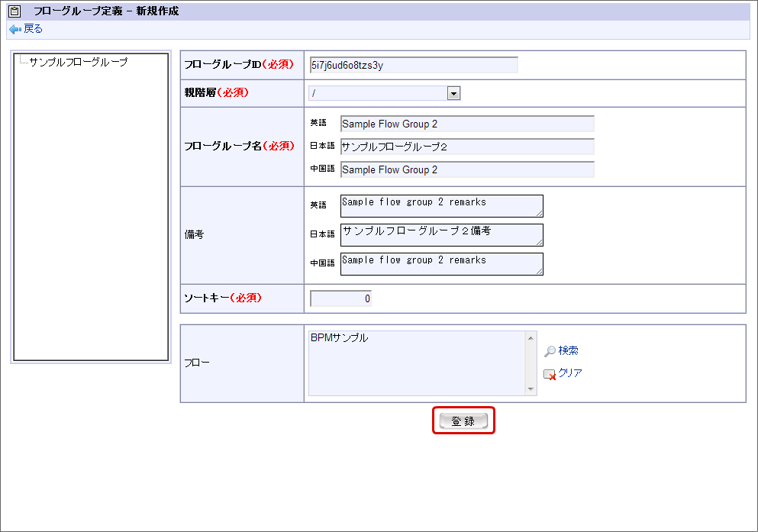Screen dimensions: 758x532
Task: Click the Japanese remarks text area
Action: coord(441,234)
